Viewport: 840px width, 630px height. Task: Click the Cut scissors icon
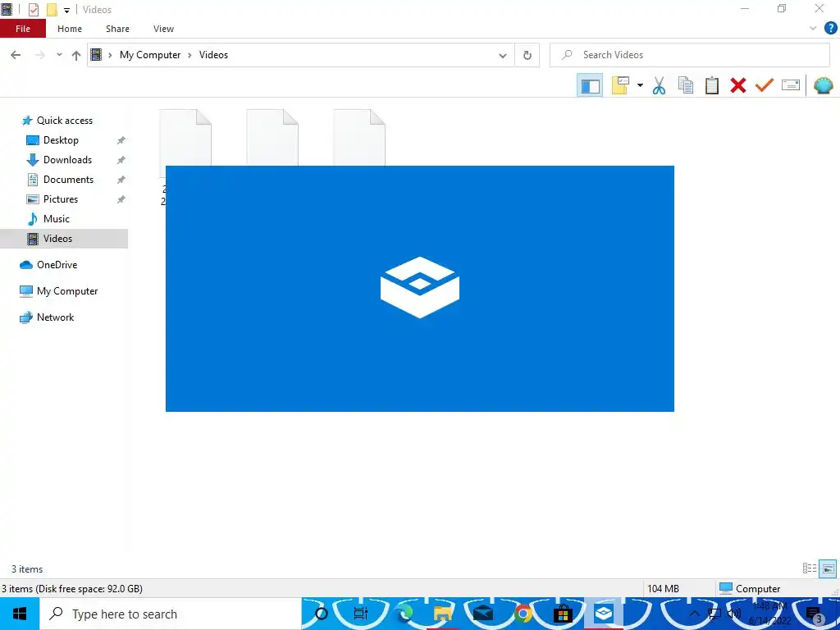click(x=659, y=85)
